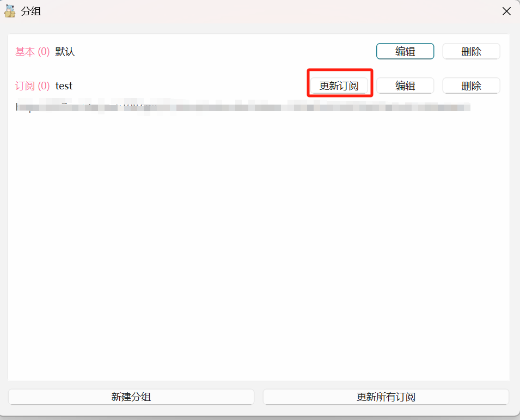The height and width of the screenshot is (420, 520).
Task: Click the pink 订阅 type label
Action: (x=25, y=86)
